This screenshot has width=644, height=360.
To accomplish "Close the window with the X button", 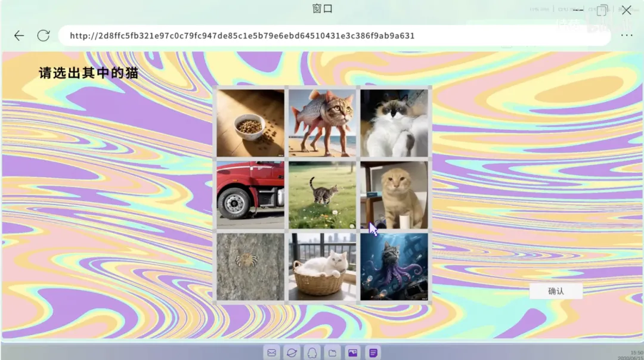I will coord(626,10).
